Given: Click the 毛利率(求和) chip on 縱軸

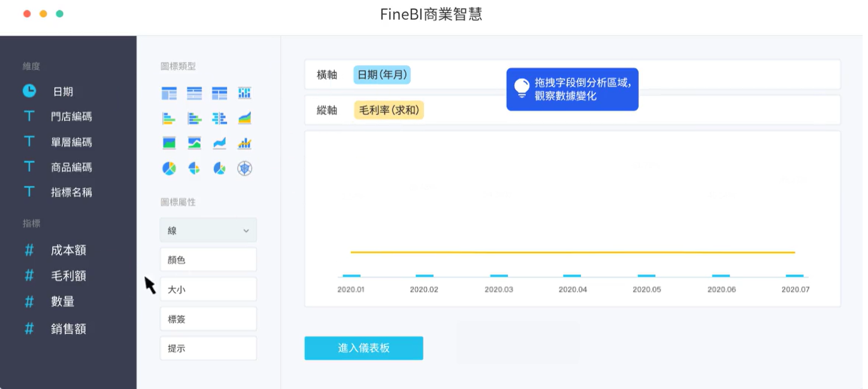Looking at the screenshot, I should (x=389, y=110).
